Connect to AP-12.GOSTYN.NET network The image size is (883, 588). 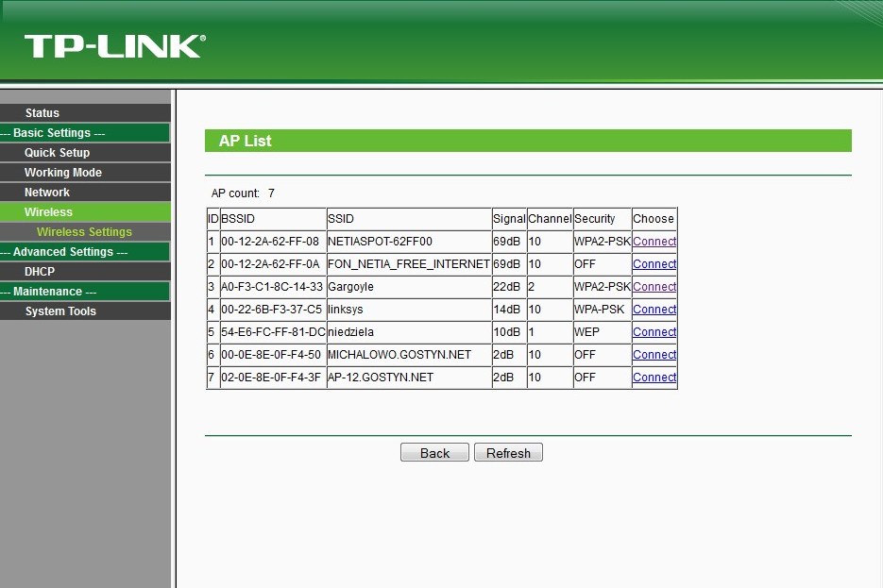click(654, 378)
